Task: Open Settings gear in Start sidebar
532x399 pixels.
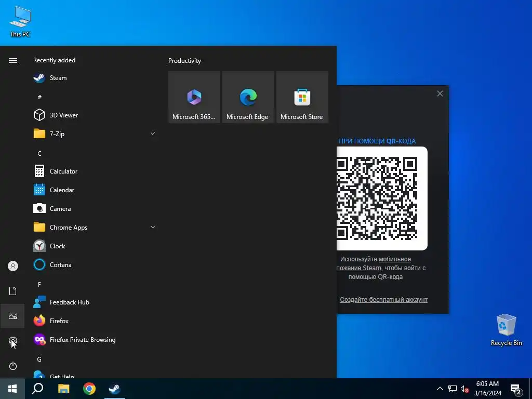Action: (13, 341)
